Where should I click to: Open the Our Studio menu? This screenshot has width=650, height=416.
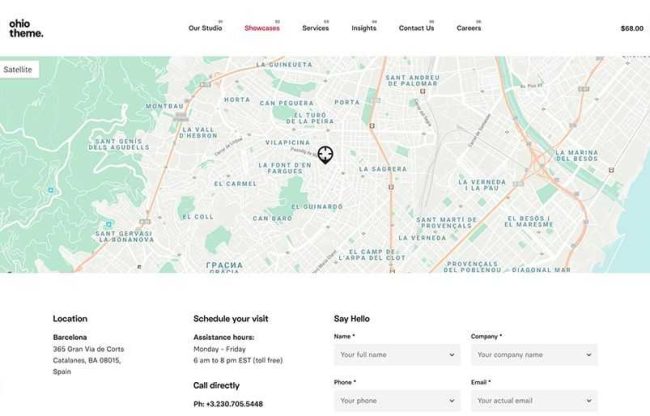(x=205, y=28)
